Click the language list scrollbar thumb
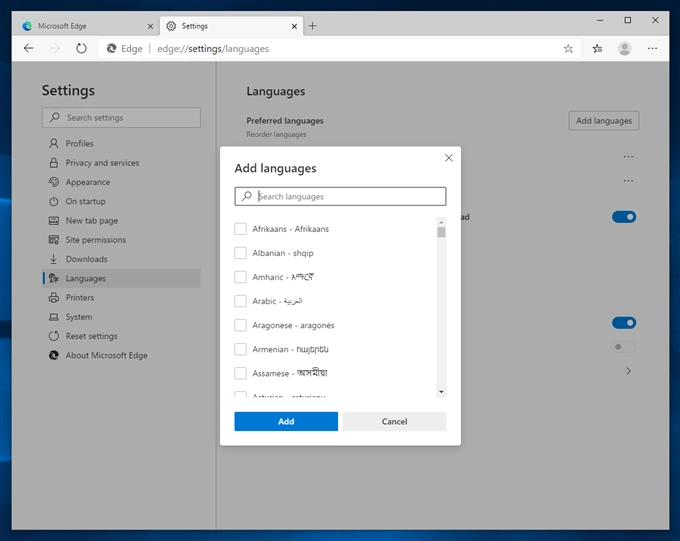This screenshot has width=680, height=541. coord(441,233)
